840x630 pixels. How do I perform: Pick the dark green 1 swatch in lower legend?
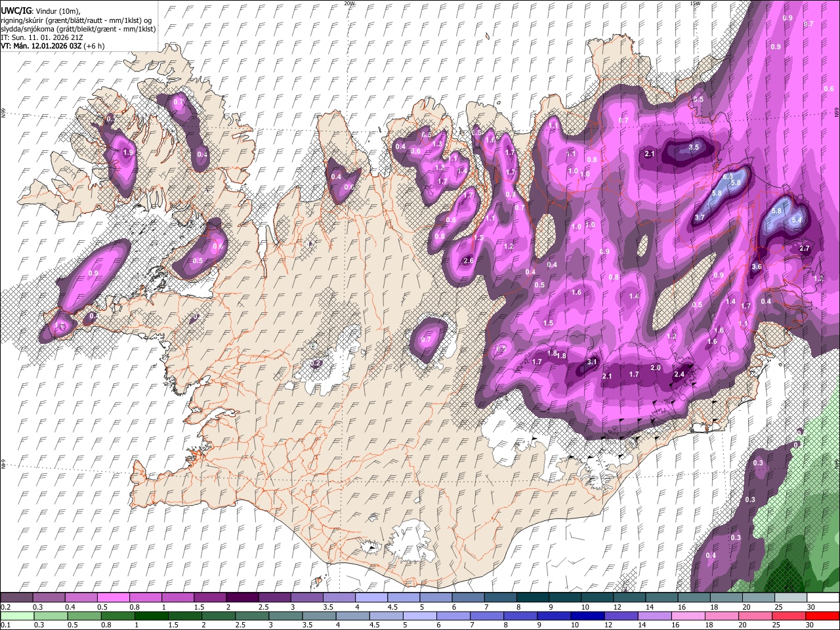[151, 616]
